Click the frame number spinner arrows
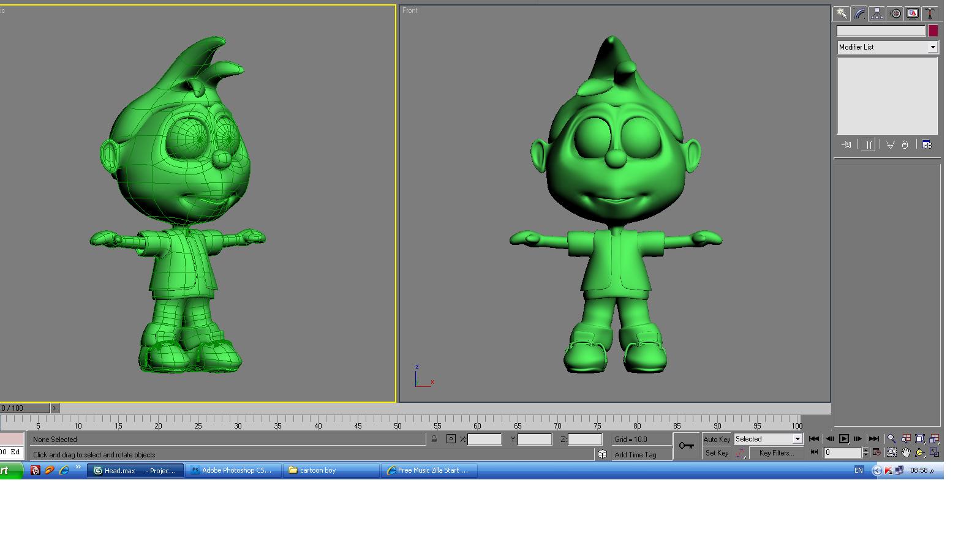Viewport: 980px width, 551px height. (x=865, y=453)
